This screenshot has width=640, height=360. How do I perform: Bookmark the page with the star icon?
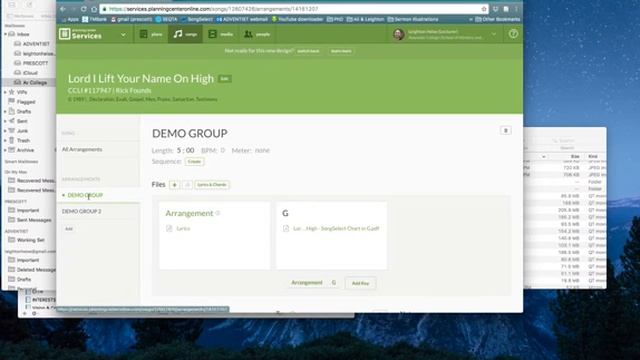click(x=484, y=9)
